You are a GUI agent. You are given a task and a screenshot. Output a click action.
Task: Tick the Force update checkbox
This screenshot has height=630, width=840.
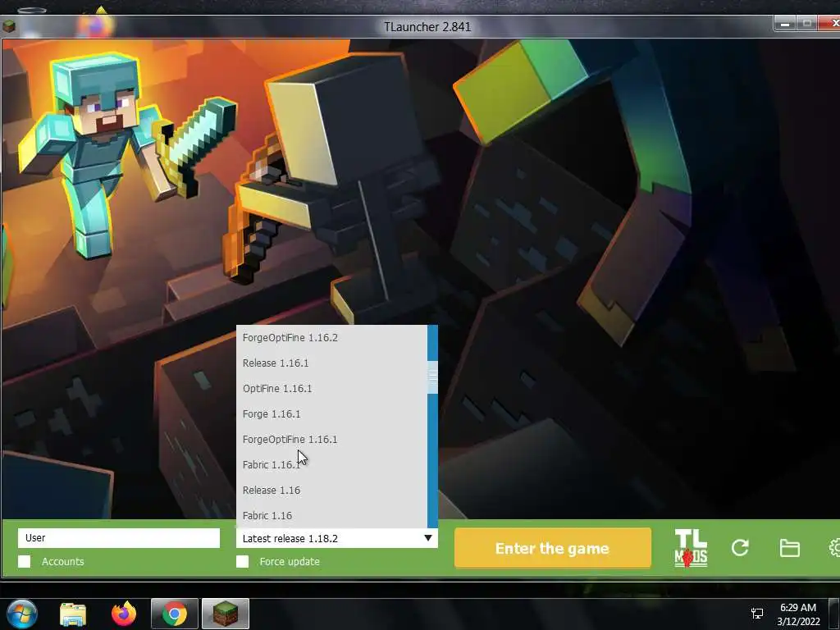243,561
